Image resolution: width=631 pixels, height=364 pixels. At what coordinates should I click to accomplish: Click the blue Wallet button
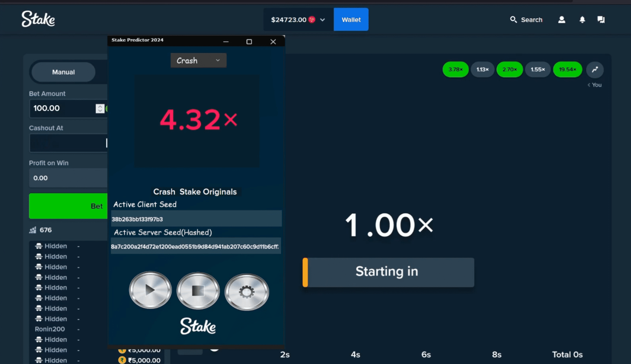click(x=351, y=19)
